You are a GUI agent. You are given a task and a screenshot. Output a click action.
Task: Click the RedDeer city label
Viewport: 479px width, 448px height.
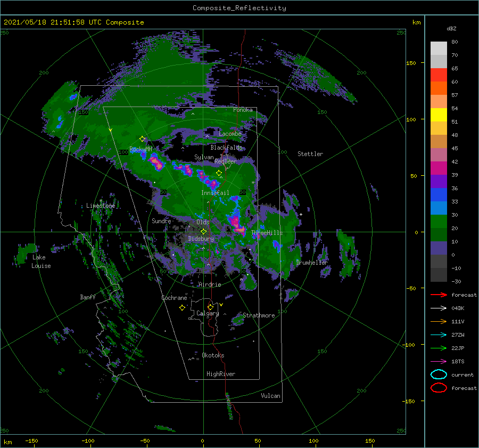(226, 161)
